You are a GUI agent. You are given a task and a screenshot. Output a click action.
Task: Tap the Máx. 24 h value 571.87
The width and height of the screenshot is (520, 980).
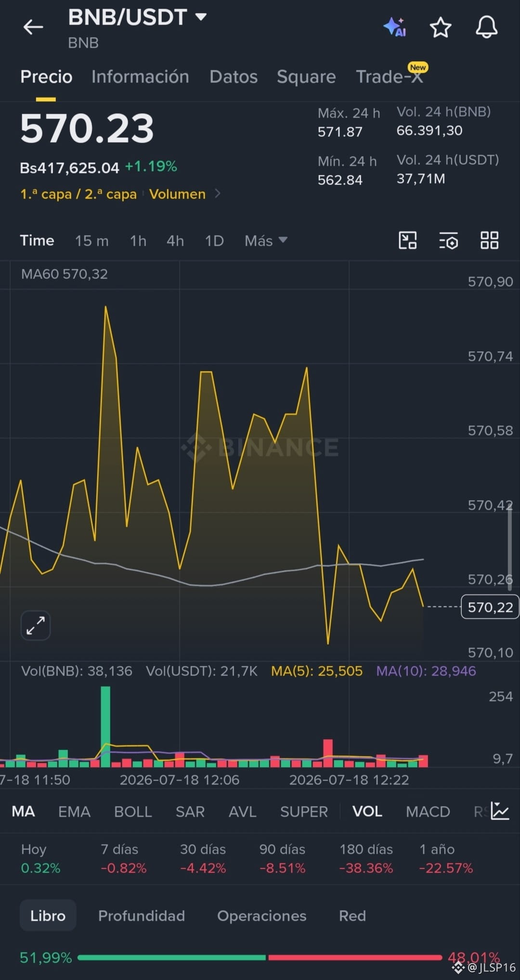pyautogui.click(x=340, y=132)
